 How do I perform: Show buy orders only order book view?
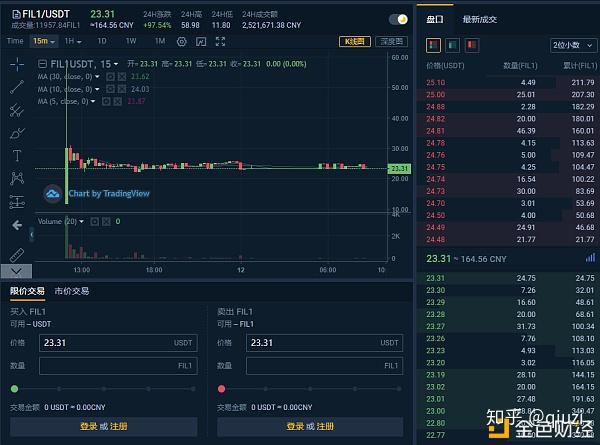click(x=452, y=45)
